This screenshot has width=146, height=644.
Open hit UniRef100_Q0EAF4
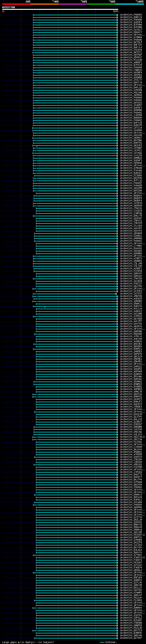click(x=131, y=22)
